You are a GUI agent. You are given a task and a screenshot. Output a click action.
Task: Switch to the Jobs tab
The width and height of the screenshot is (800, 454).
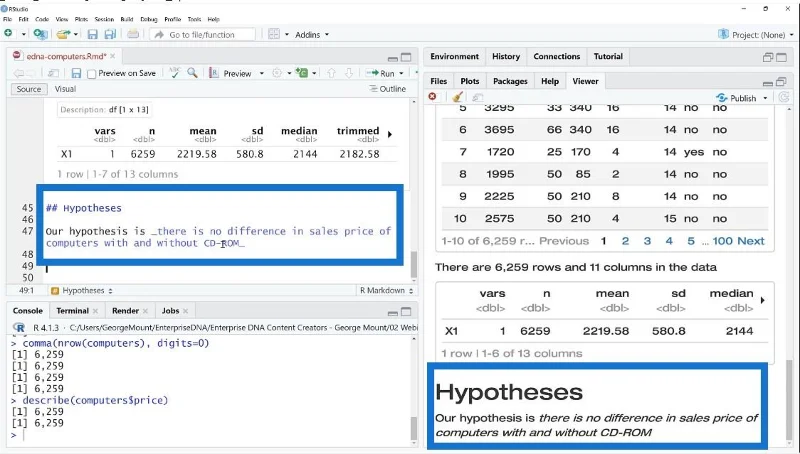coord(170,311)
